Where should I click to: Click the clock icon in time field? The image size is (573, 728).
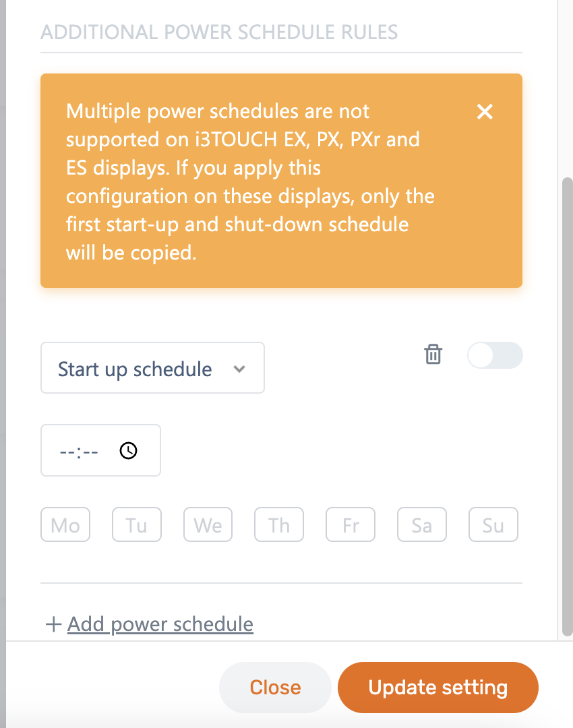tap(128, 451)
